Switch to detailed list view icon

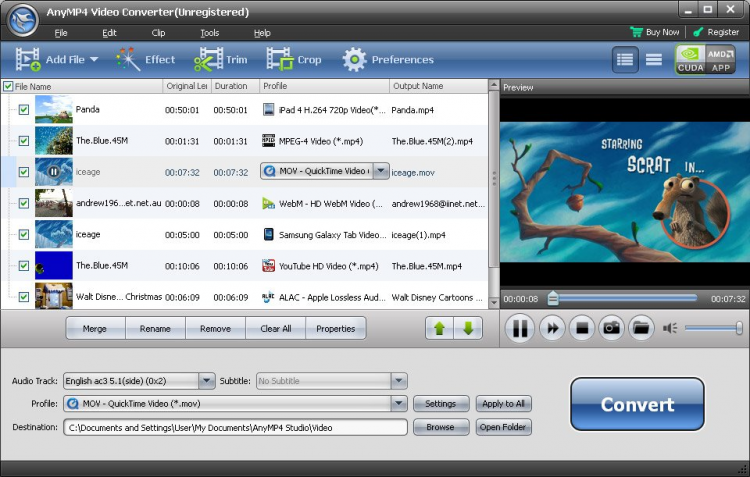pyautogui.click(x=626, y=60)
